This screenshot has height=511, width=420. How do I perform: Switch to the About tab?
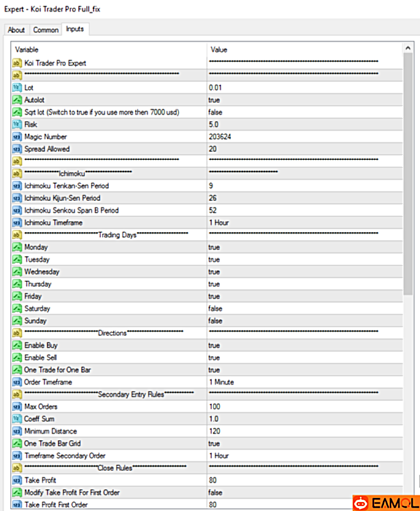point(17,30)
